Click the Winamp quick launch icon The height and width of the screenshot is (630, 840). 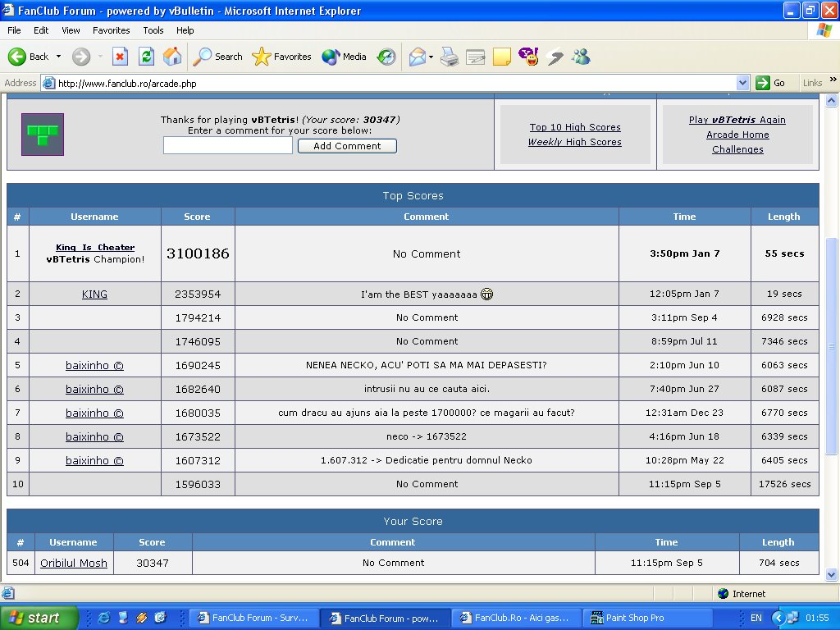click(141, 618)
